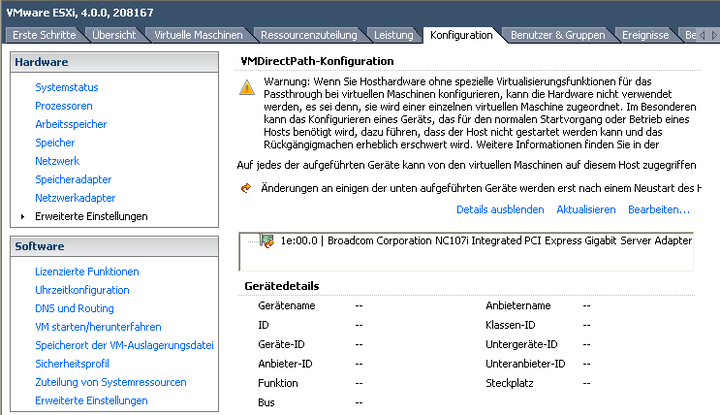Image resolution: width=720 pixels, height=415 pixels.
Task: Open the Speicher hardware link
Action: pyautogui.click(x=55, y=142)
